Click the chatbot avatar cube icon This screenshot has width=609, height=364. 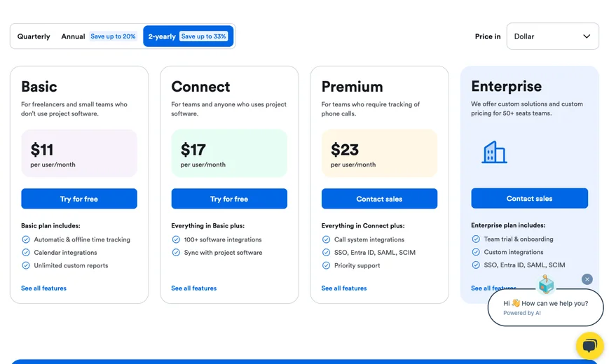pyautogui.click(x=546, y=284)
